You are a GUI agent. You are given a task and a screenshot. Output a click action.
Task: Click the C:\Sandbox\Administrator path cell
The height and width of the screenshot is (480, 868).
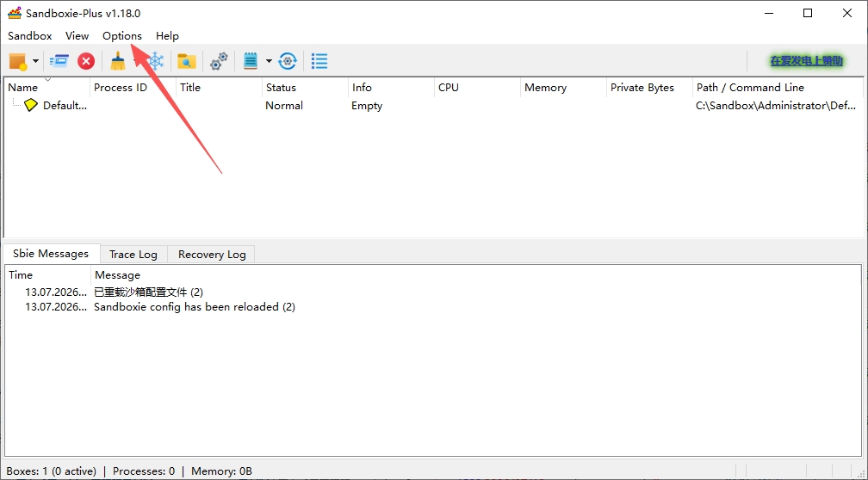point(776,106)
